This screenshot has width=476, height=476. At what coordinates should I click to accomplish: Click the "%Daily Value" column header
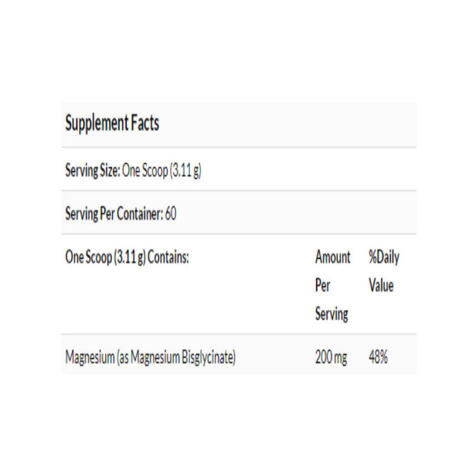click(384, 271)
